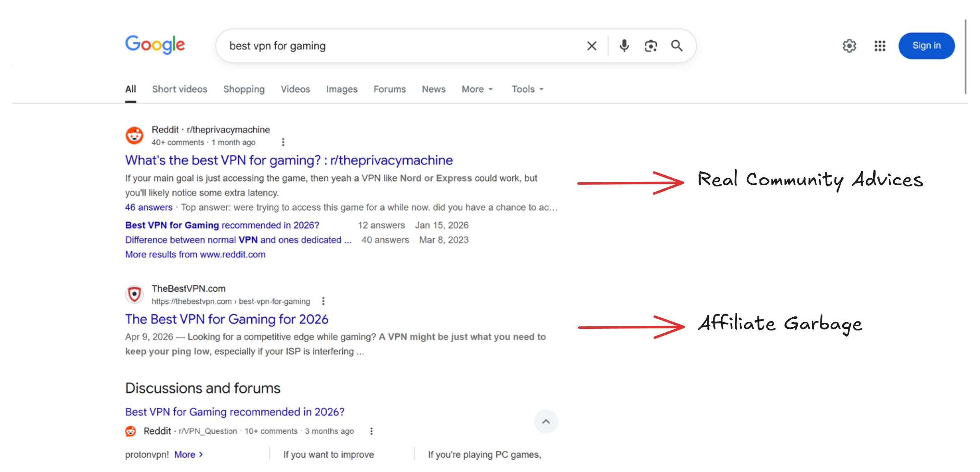Open Google Lens image search
980x472 pixels.
point(650,46)
